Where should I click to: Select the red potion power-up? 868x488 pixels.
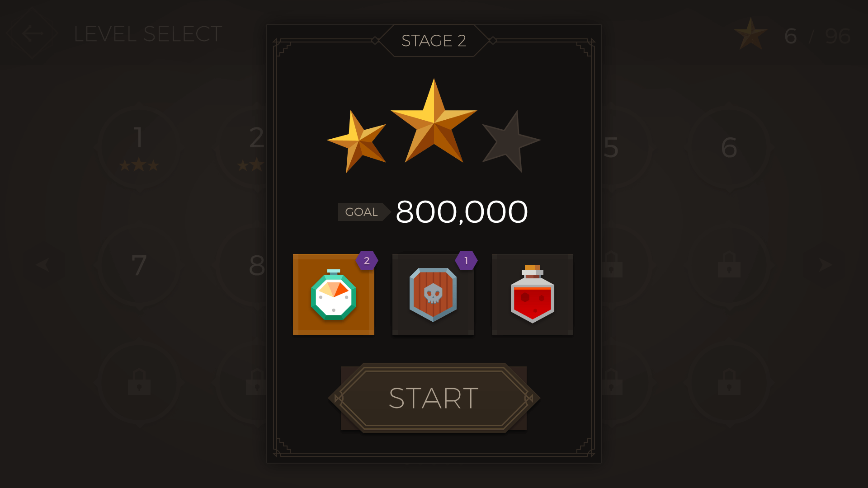point(533,295)
